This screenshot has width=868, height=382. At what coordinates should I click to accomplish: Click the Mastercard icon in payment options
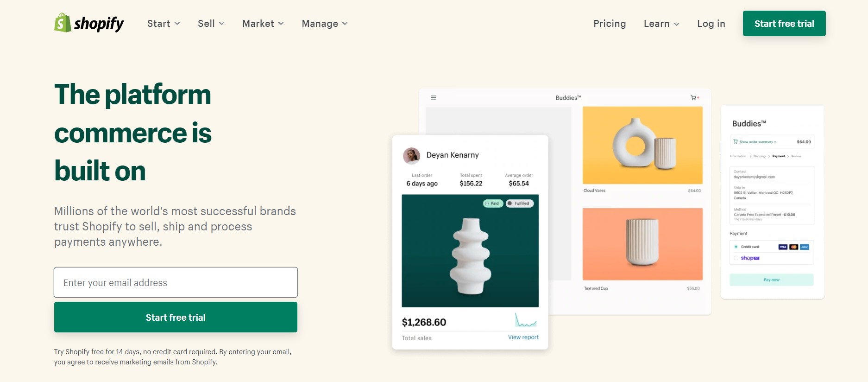[794, 247]
